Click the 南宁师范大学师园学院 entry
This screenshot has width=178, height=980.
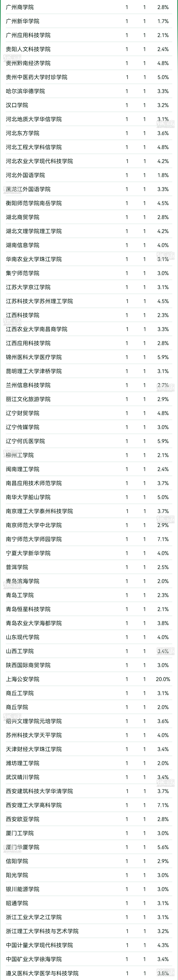(34, 539)
